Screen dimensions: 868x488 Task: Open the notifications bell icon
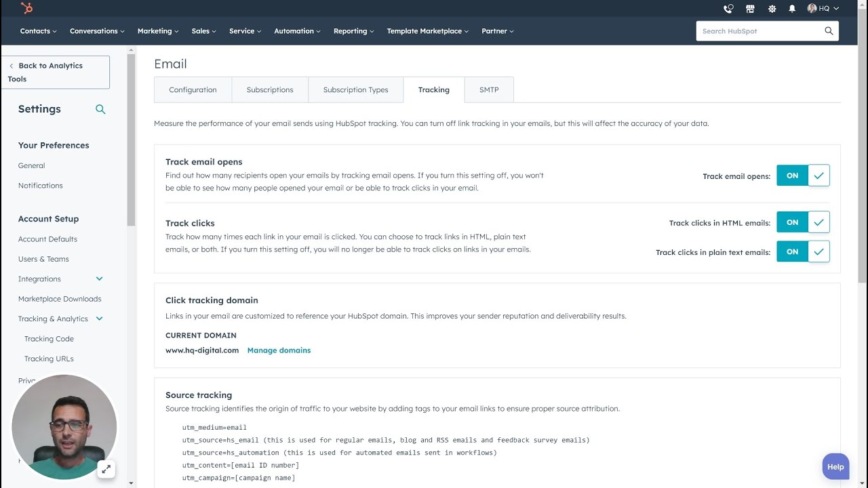[792, 9]
